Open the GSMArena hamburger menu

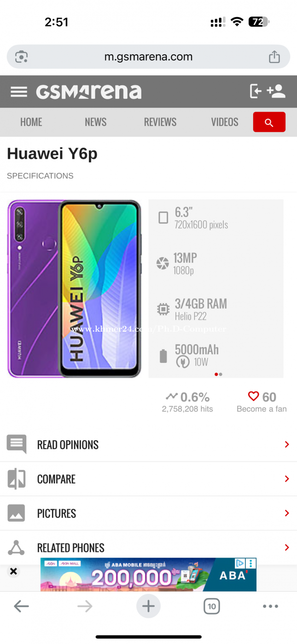[x=19, y=92]
